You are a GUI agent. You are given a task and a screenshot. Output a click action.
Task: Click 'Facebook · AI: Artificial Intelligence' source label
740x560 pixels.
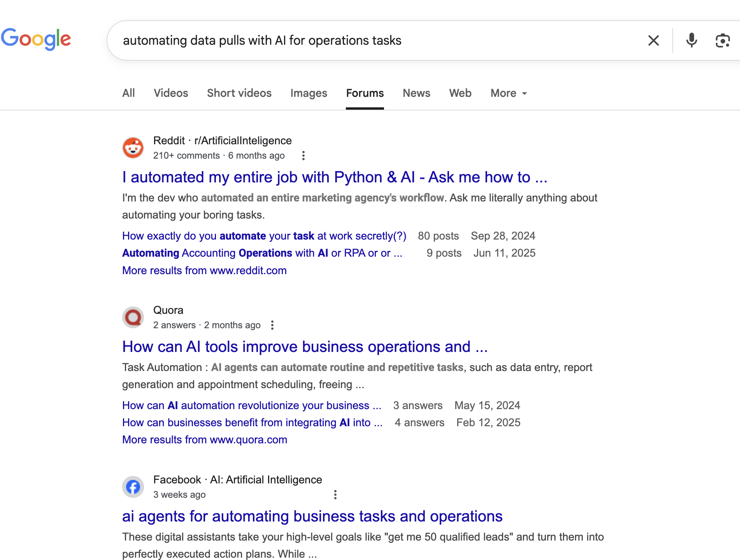238,480
